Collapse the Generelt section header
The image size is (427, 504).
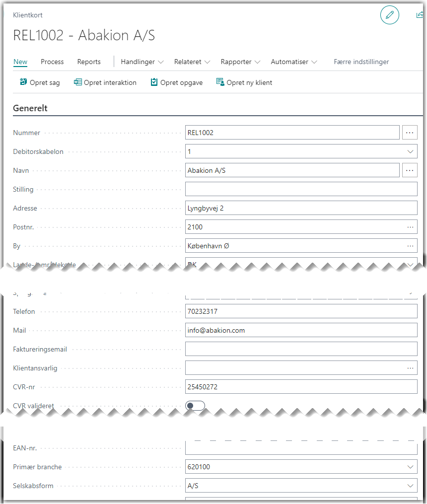(x=30, y=108)
